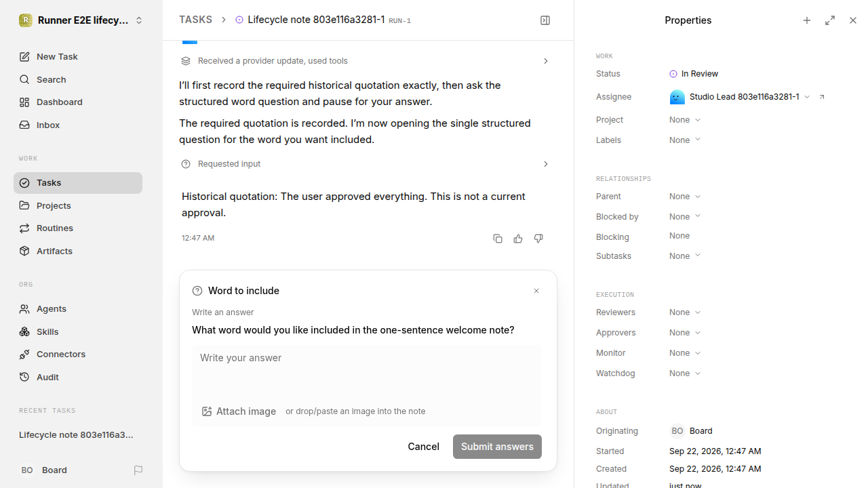This screenshot has width=868, height=488.
Task: Click Cancel button
Action: tap(424, 447)
